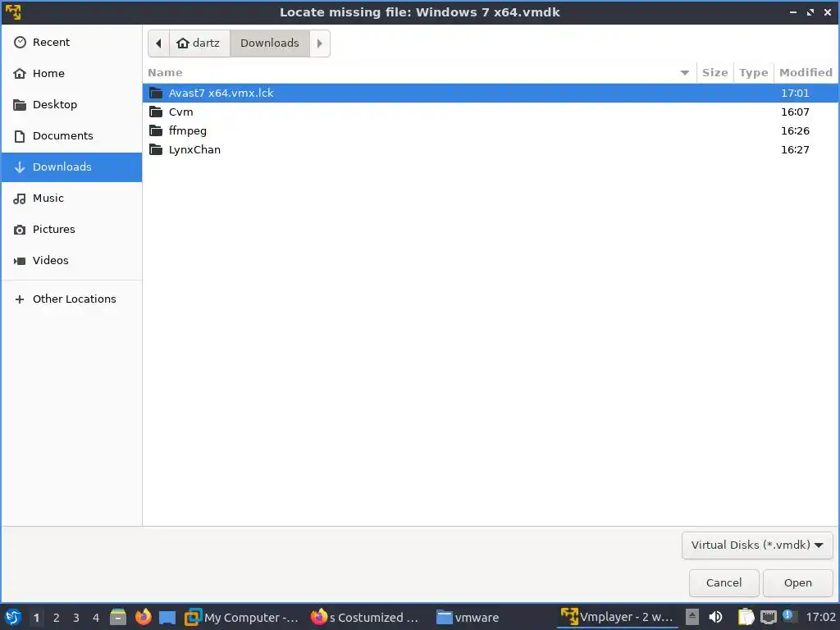The height and width of the screenshot is (630, 840).
Task: Open the Virtual Disks (*.vmdk) filter dropdown
Action: pyautogui.click(x=757, y=546)
